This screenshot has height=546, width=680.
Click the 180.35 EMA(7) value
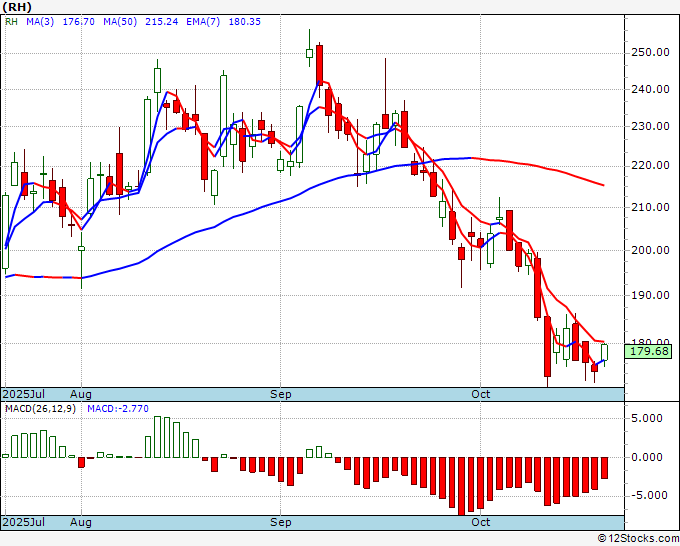(245, 22)
